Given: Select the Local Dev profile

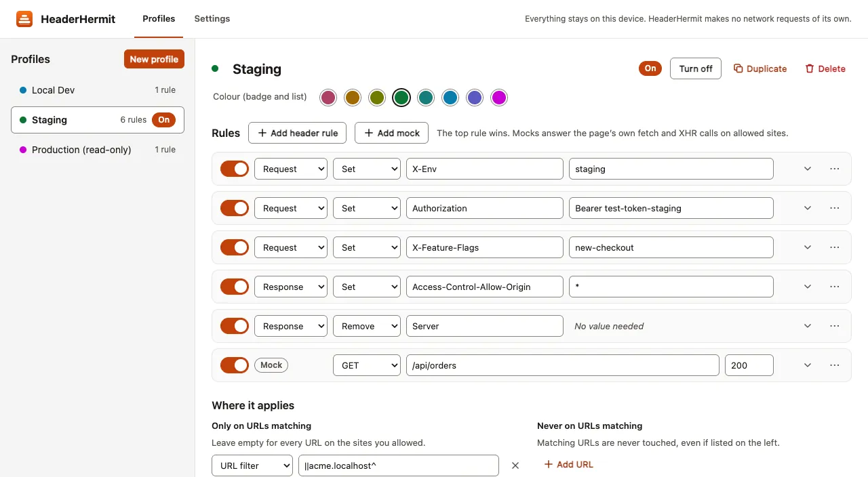Looking at the screenshot, I should pyautogui.click(x=98, y=90).
